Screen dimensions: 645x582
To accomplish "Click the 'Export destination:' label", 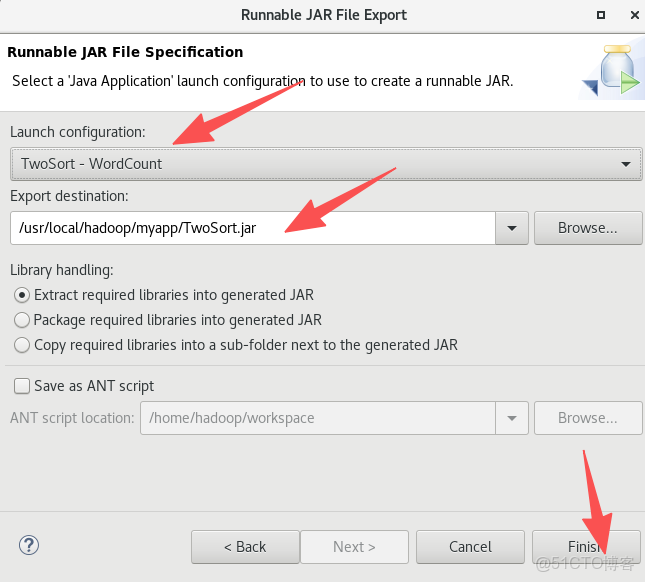I will coord(69,196).
